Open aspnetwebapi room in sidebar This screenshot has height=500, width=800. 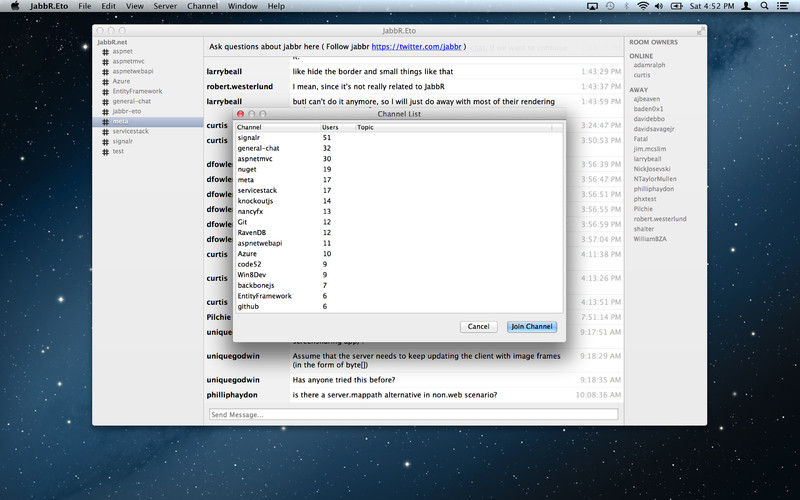[x=133, y=71]
